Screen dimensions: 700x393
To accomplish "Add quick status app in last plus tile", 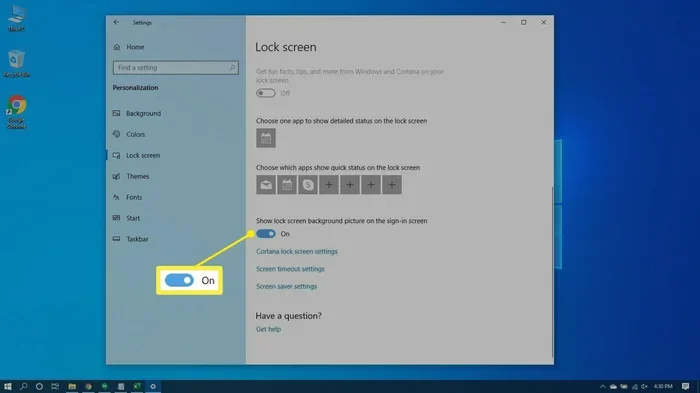I will click(392, 185).
